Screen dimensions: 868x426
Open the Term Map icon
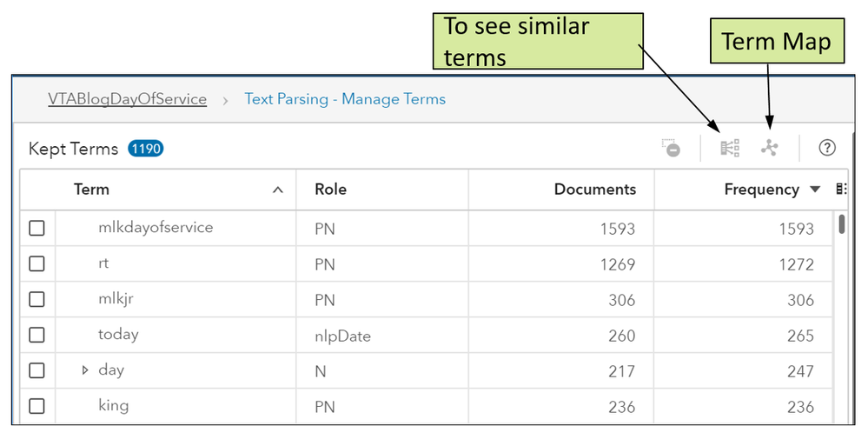point(769,148)
